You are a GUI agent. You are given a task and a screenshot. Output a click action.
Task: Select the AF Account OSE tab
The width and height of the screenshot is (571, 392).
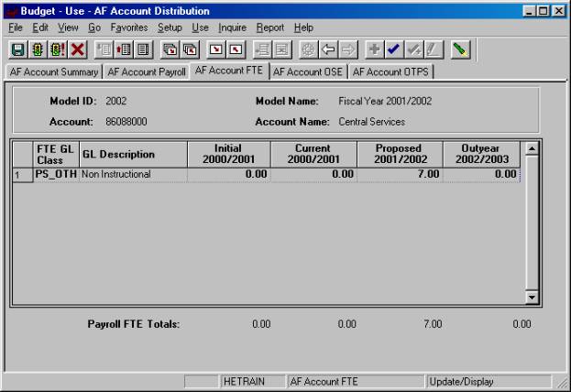click(x=309, y=71)
